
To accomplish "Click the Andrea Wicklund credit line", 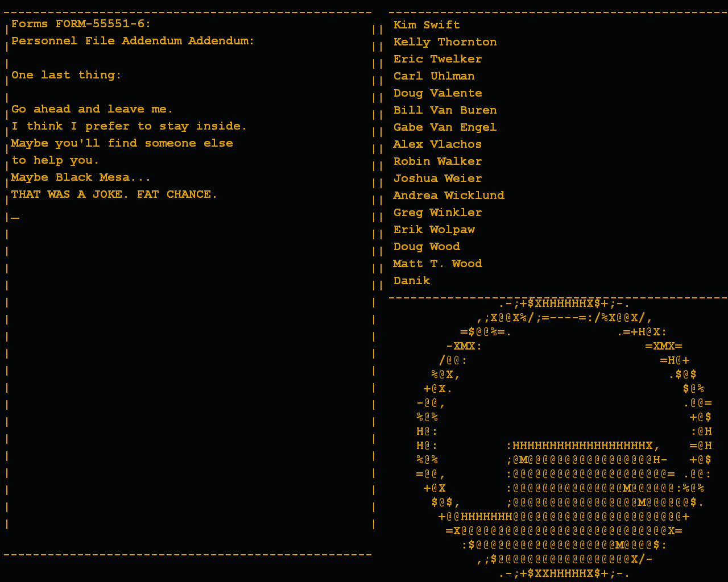I will coord(449,196).
